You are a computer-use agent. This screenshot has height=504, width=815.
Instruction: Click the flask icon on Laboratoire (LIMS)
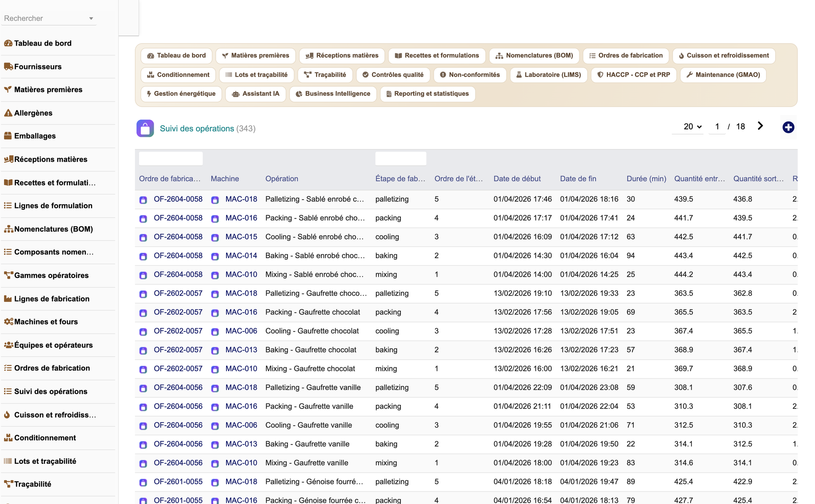[x=518, y=75]
